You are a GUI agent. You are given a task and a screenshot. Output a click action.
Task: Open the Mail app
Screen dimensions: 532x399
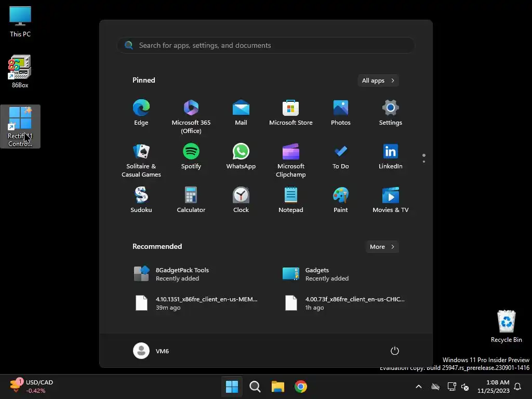[x=241, y=113]
